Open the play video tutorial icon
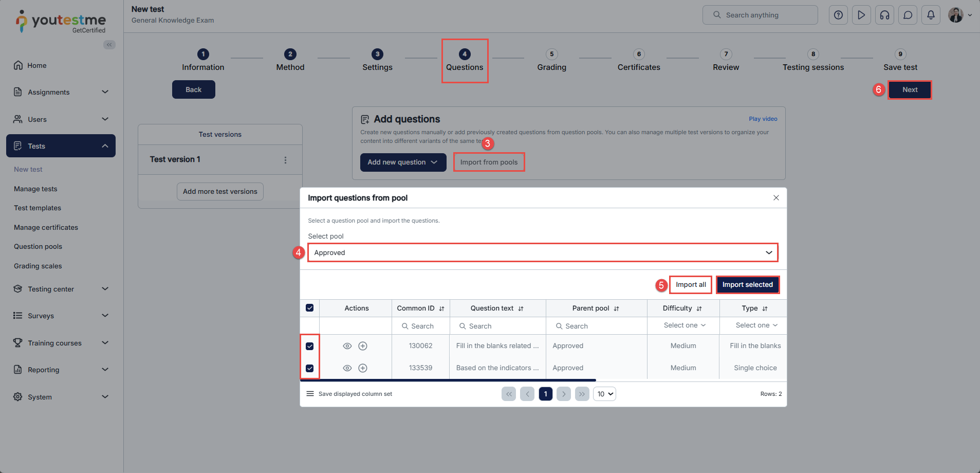The height and width of the screenshot is (473, 980). (x=861, y=15)
